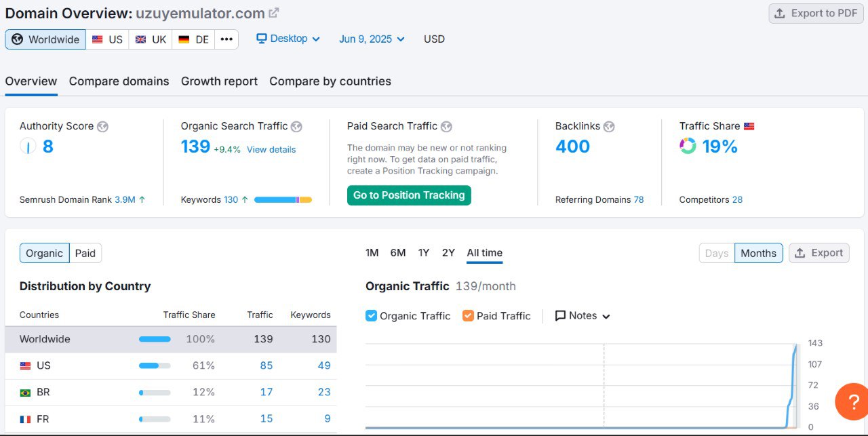
Task: Select the DE database button
Action: [x=193, y=39]
